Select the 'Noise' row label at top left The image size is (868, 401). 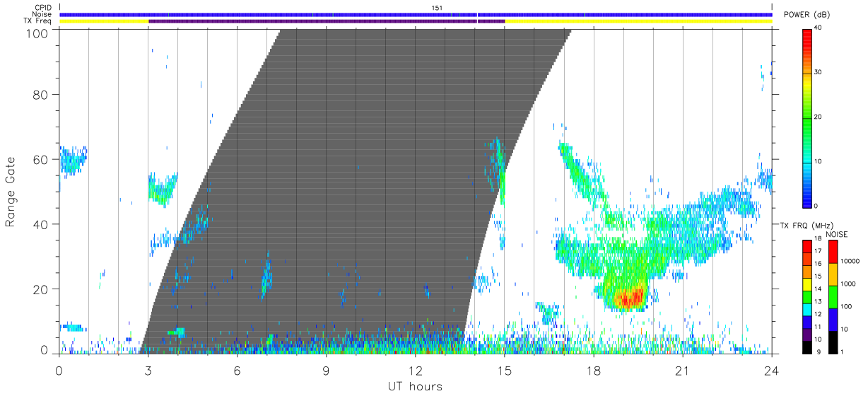(42, 14)
